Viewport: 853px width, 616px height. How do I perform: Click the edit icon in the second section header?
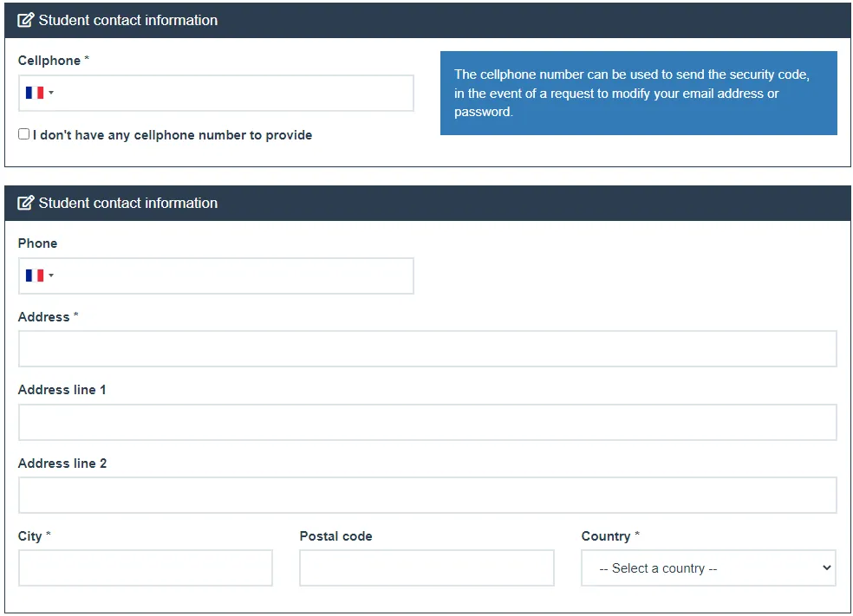(x=25, y=203)
